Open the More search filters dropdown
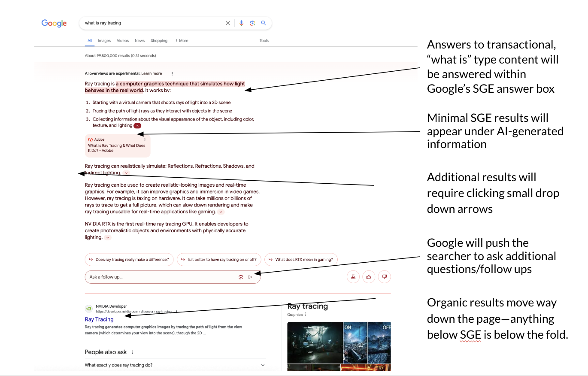This screenshot has width=588, height=376. point(182,41)
